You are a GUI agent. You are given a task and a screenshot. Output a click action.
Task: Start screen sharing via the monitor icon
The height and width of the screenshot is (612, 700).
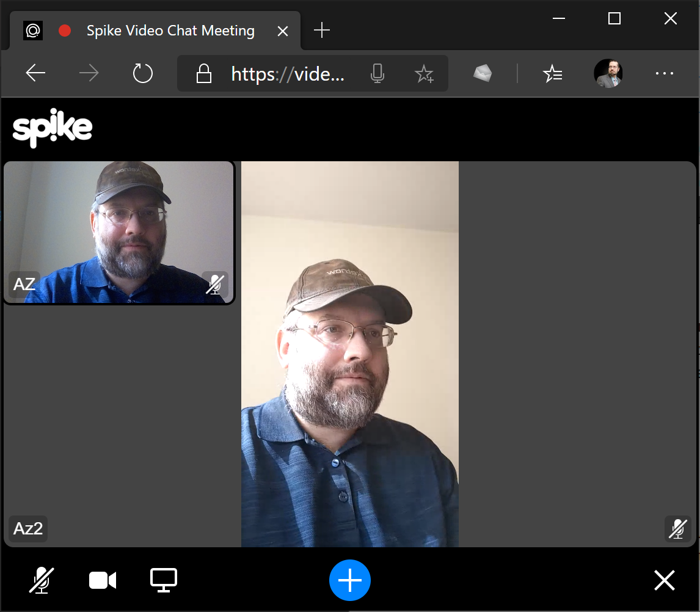point(163,580)
